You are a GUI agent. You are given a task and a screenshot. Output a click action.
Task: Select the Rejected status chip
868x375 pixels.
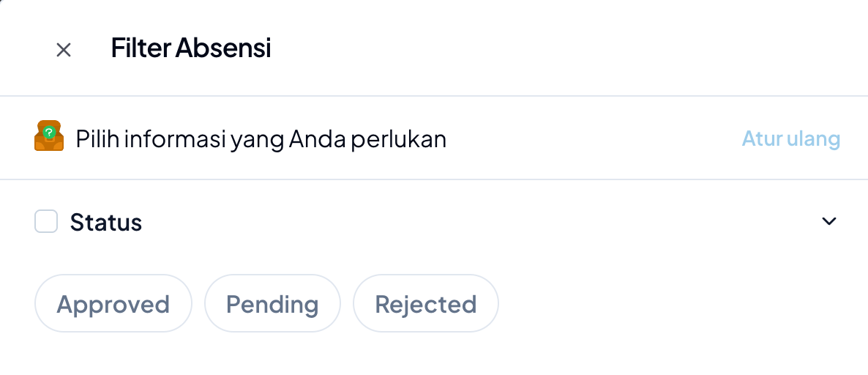pos(425,303)
